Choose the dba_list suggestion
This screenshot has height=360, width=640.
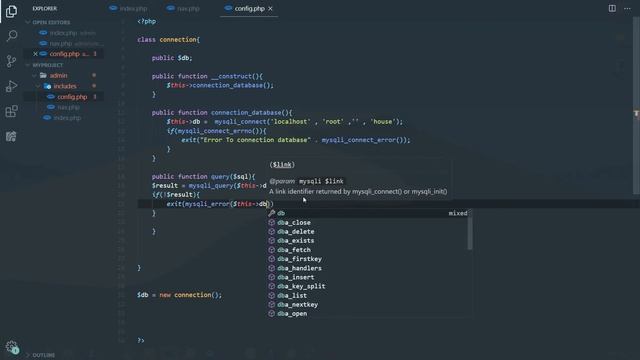click(x=367, y=296)
